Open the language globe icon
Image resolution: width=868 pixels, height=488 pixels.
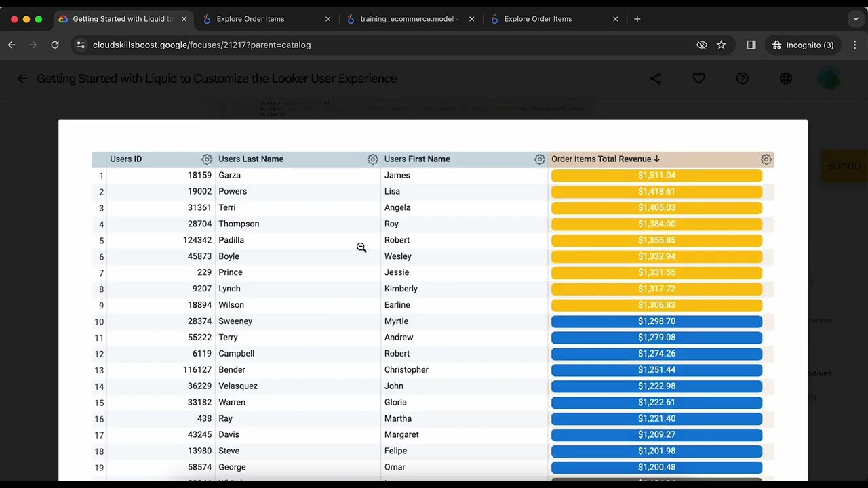click(786, 79)
